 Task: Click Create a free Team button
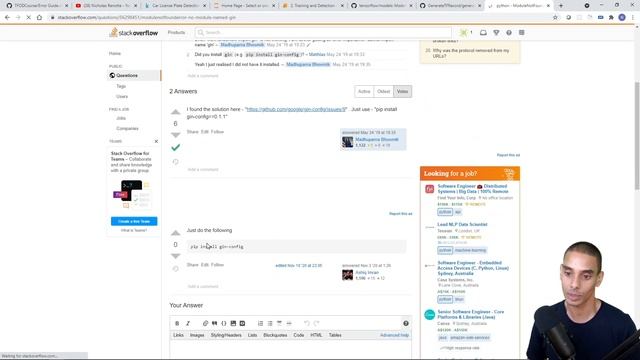(134, 221)
